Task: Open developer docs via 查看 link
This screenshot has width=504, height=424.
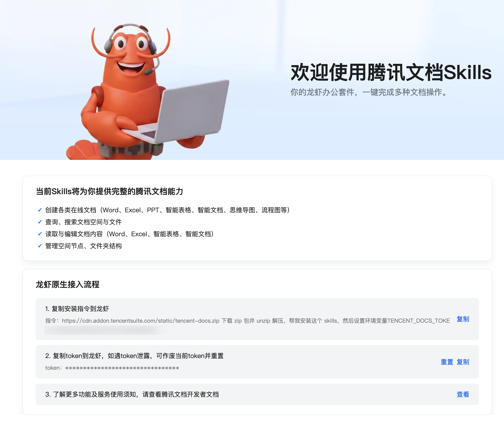Action: pyautogui.click(x=463, y=394)
